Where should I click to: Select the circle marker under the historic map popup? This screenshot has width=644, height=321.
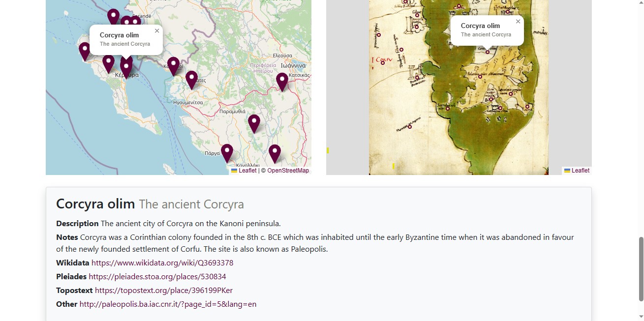[488, 52]
